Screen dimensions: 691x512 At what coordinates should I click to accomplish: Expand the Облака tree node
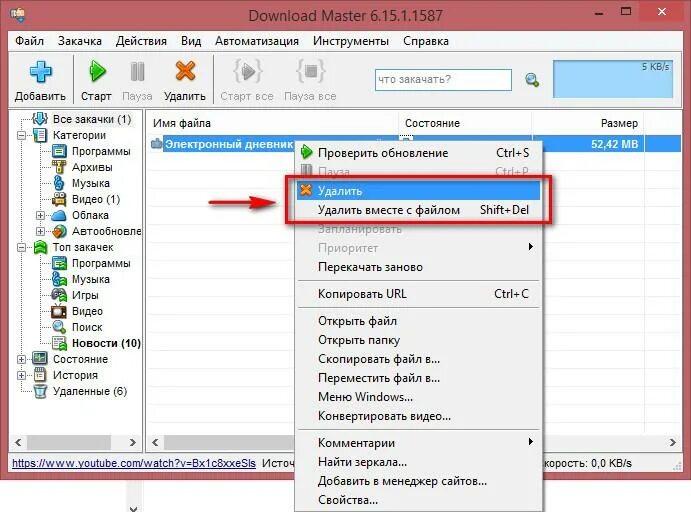(40, 215)
